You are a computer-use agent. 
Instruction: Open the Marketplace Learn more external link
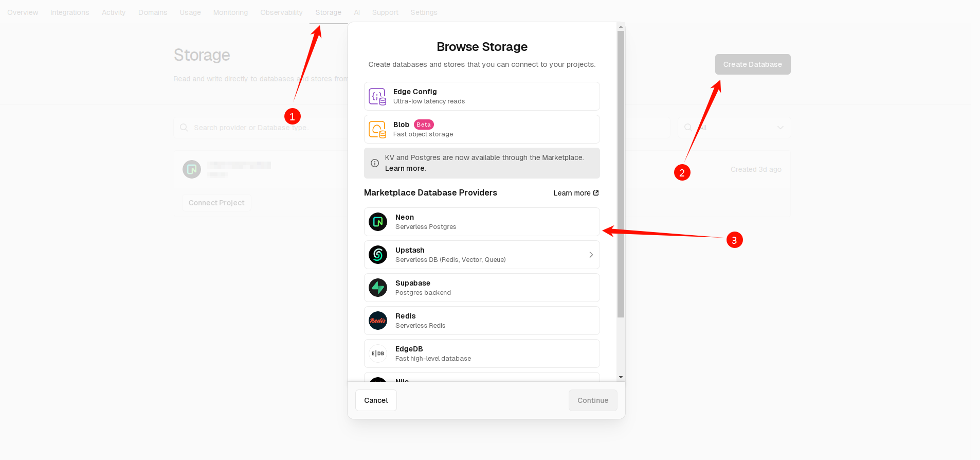576,193
